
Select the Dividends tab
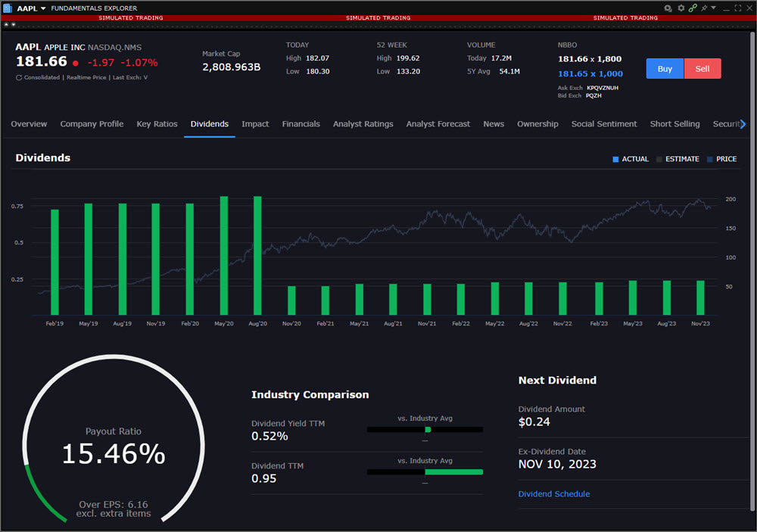[210, 124]
